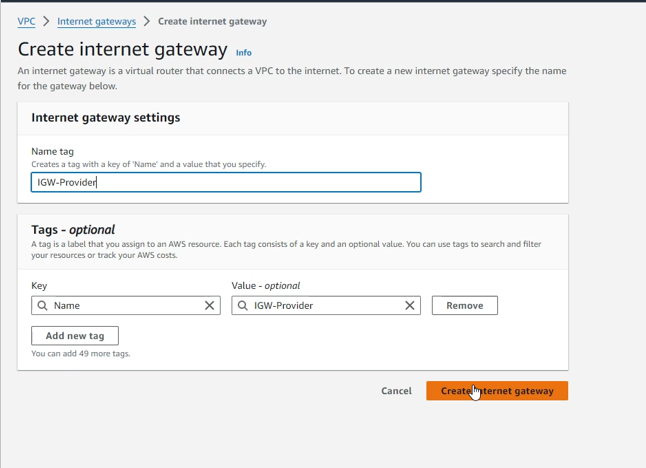This screenshot has width=646, height=468.
Task: Open the VPC breadcrumb link
Action: pyautogui.click(x=26, y=21)
